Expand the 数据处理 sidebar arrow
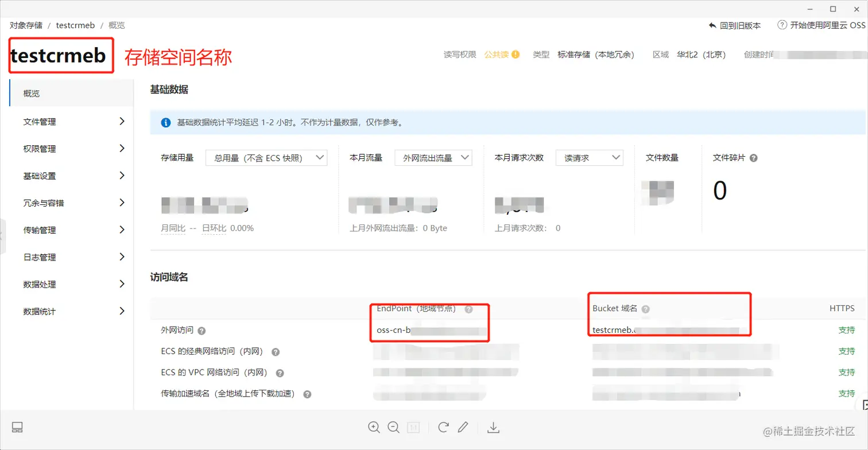Image resolution: width=868 pixels, height=450 pixels. 122,284
